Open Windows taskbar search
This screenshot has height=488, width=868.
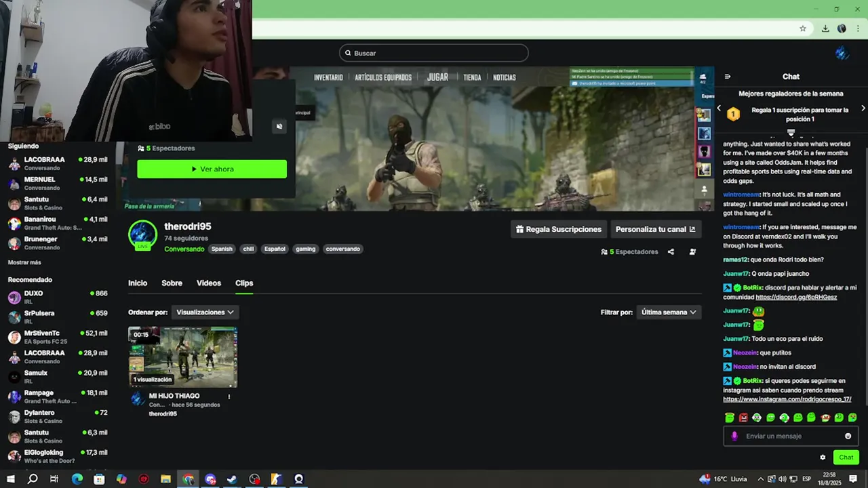click(x=33, y=479)
